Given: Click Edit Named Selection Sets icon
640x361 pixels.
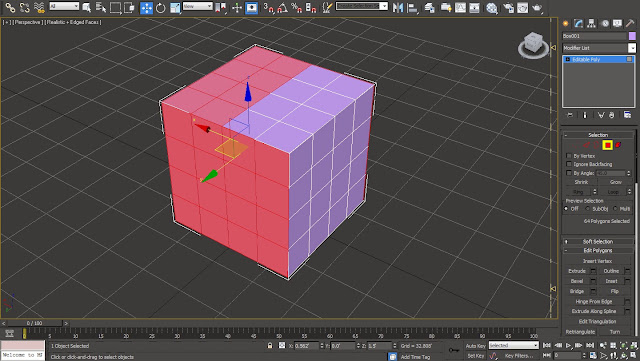Looking at the screenshot, I should (327, 7).
